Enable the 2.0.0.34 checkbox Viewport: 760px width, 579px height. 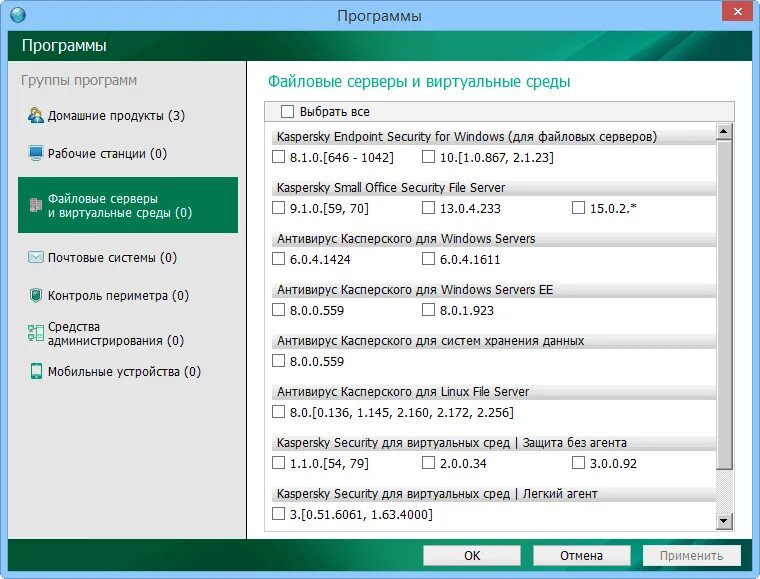tap(428, 462)
